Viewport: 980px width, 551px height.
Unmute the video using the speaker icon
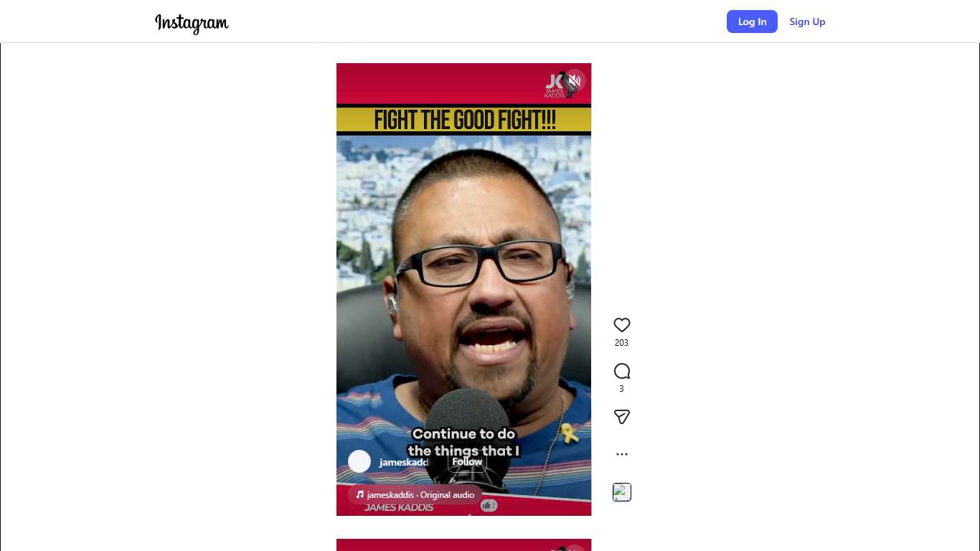click(574, 80)
